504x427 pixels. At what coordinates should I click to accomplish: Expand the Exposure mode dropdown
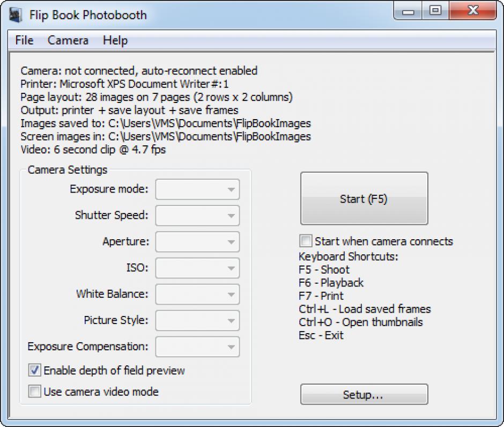point(197,189)
